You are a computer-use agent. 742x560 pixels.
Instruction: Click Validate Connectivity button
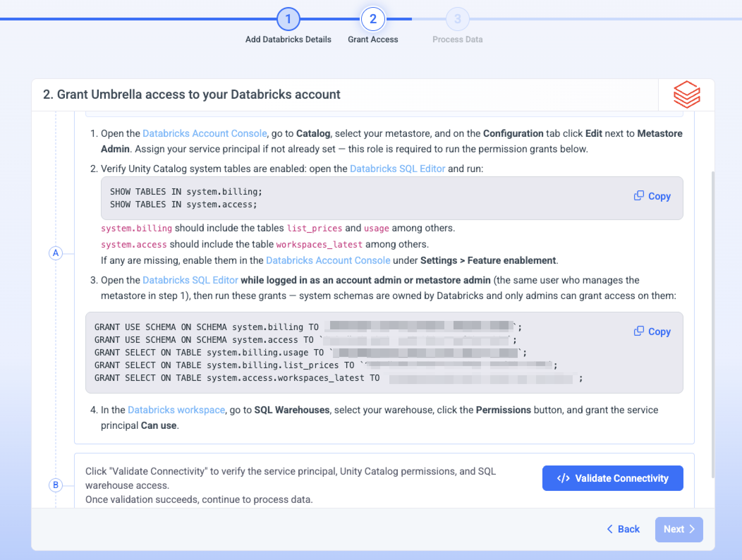click(613, 478)
